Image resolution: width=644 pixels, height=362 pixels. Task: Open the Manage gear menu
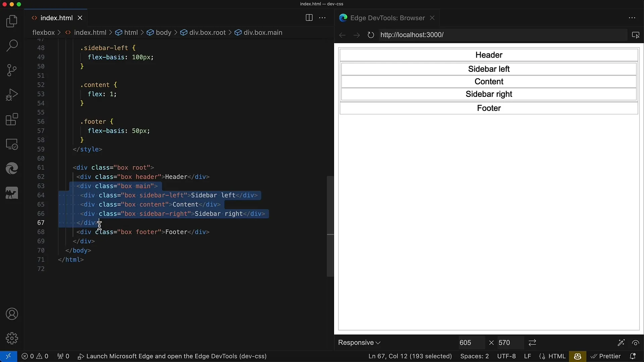pyautogui.click(x=12, y=339)
